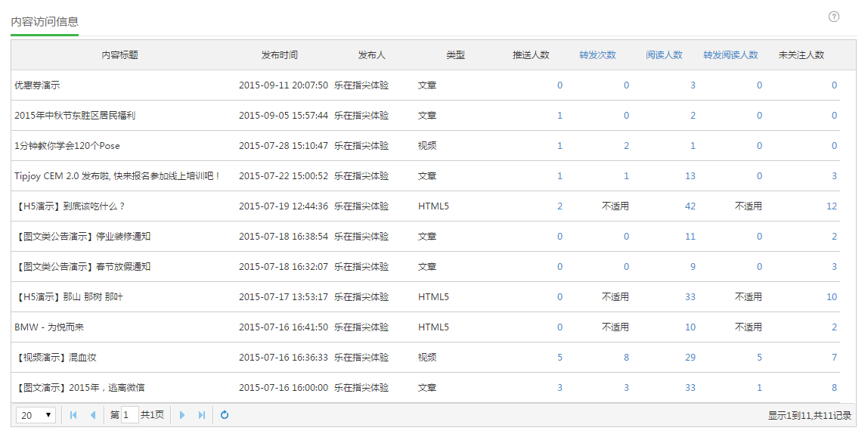
Task: Click the 发布时间 column header
Action: [x=280, y=55]
